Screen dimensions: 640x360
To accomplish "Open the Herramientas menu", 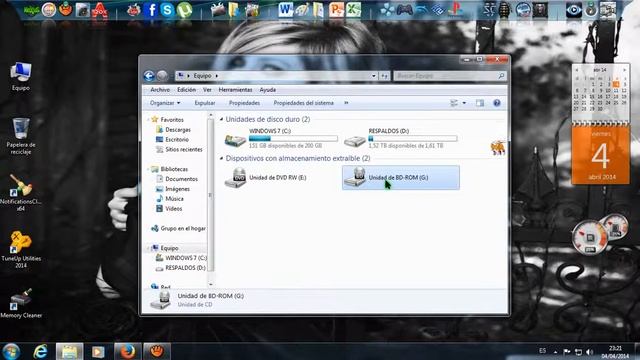I will [236, 90].
